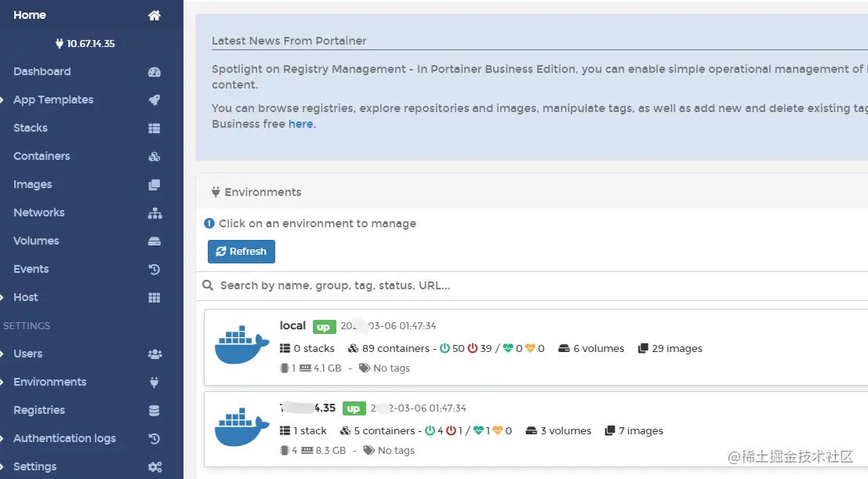Click the Docker whale logo of local environment
Screen dimensions: 868x479
tap(242, 344)
